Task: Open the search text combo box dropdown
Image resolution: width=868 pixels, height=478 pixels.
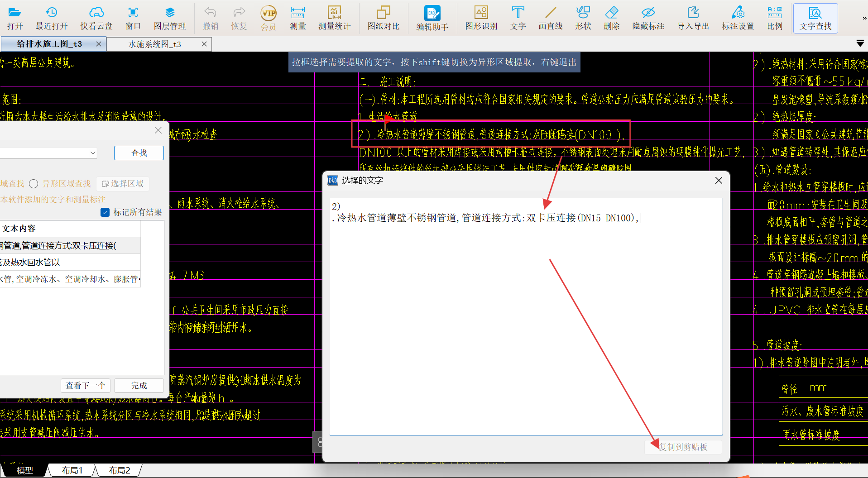Action: 93,153
